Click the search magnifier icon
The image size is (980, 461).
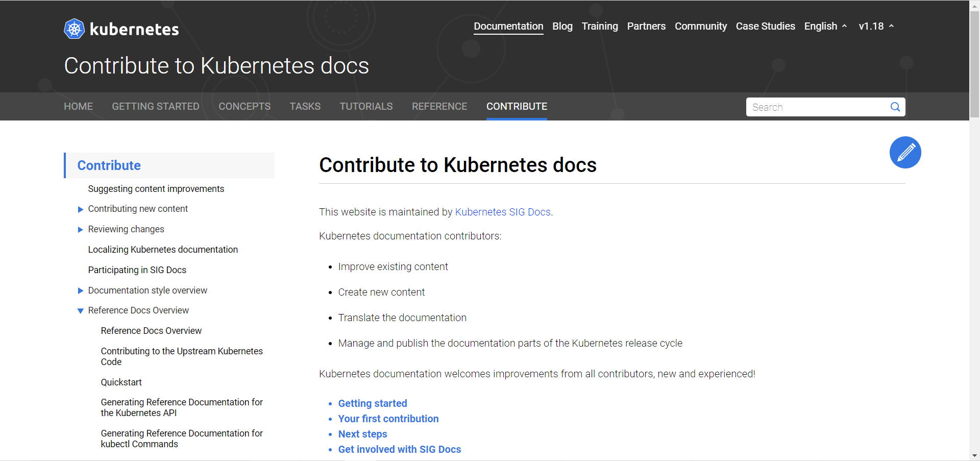895,107
